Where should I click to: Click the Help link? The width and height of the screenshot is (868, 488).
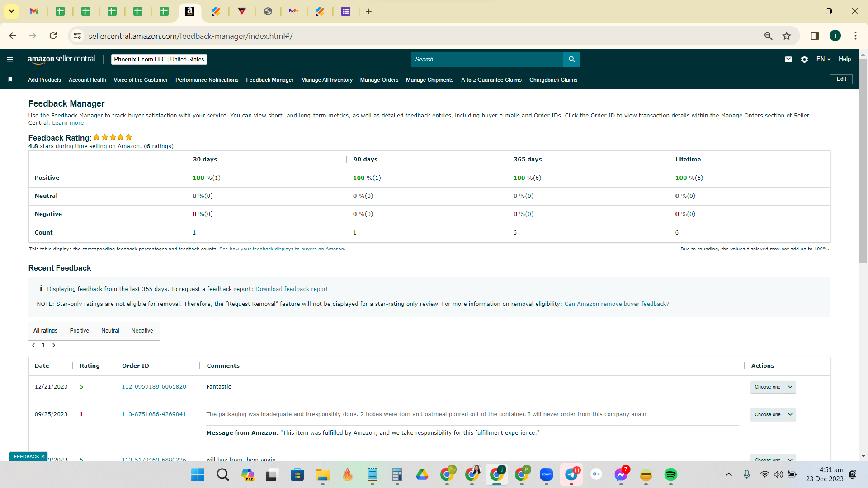tap(844, 59)
